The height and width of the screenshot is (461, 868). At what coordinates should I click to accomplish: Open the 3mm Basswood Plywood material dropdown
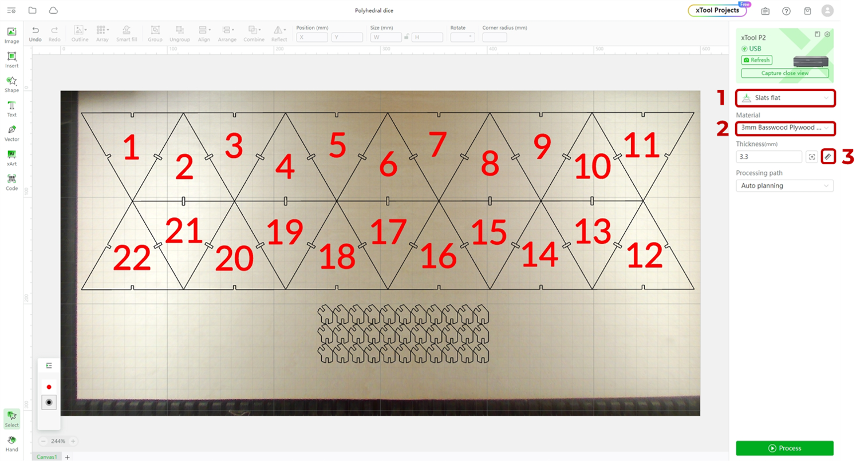[x=785, y=128]
